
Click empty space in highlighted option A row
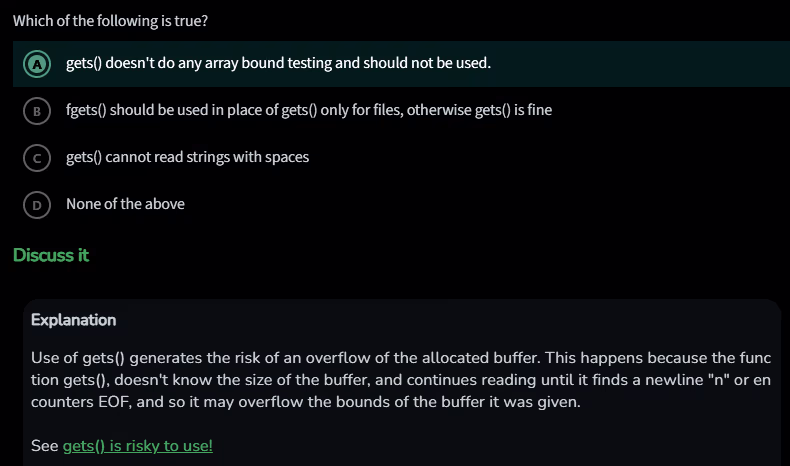coord(640,63)
